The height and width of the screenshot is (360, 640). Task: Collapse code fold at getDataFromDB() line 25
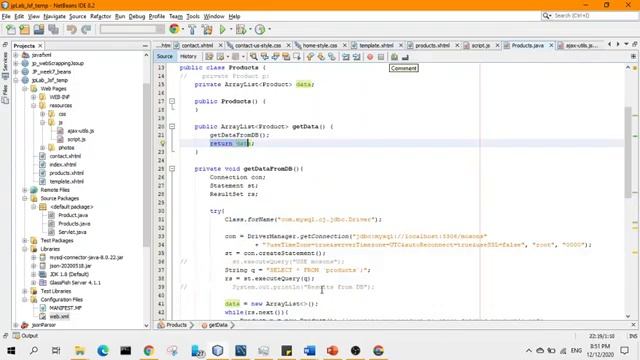click(x=172, y=168)
